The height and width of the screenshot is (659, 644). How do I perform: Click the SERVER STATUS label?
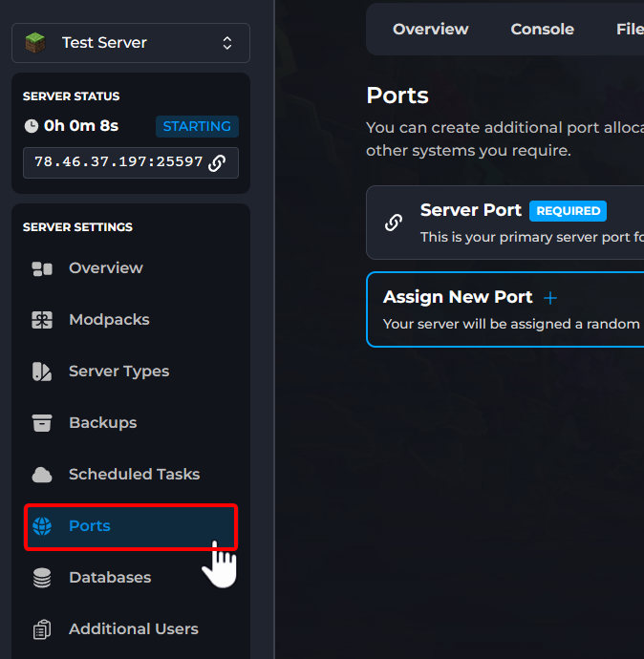click(71, 96)
